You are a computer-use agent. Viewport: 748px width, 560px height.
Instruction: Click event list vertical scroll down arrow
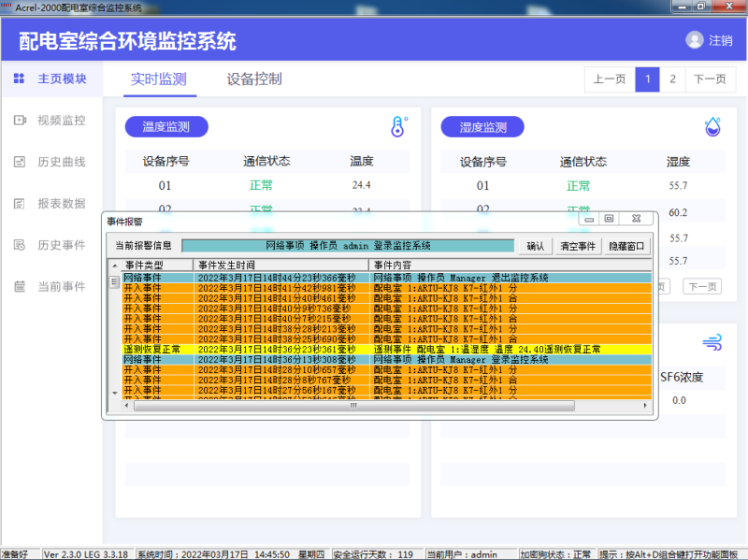114,393
